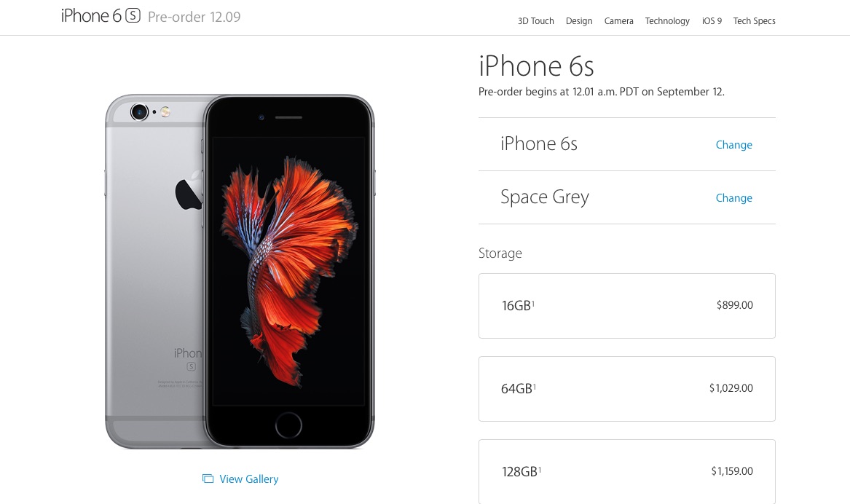Click the iPhone rear casing image
The height and width of the screenshot is (504, 850).
pos(154,271)
